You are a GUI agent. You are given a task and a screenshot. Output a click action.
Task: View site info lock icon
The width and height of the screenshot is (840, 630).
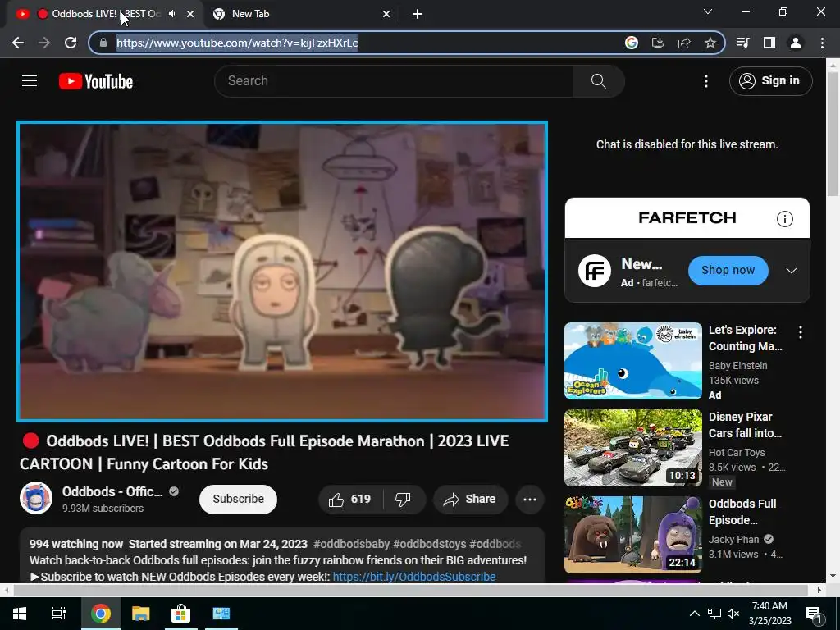(103, 43)
